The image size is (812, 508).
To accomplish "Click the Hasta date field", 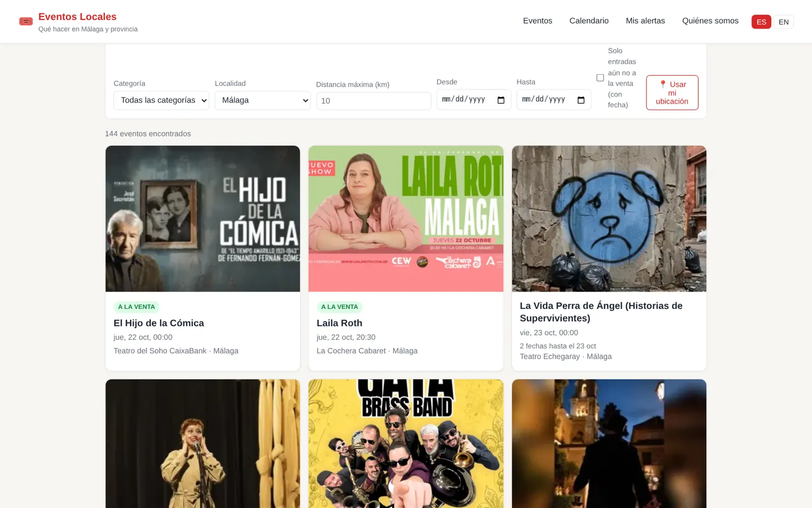I will [x=554, y=100].
